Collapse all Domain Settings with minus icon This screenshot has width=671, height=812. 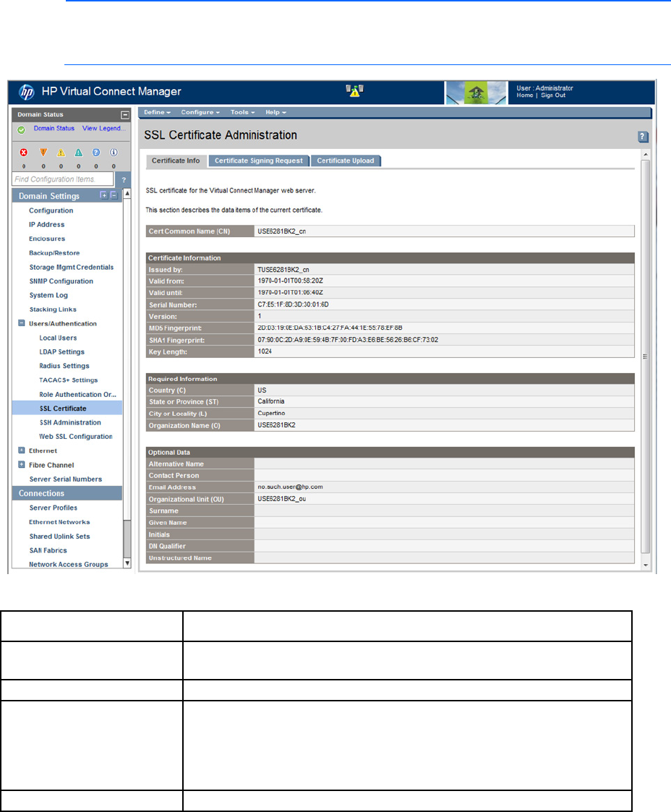[114, 195]
